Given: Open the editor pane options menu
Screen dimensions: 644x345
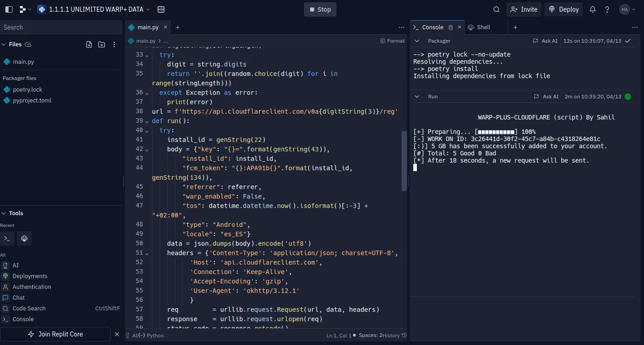Looking at the screenshot, I should pos(402,27).
